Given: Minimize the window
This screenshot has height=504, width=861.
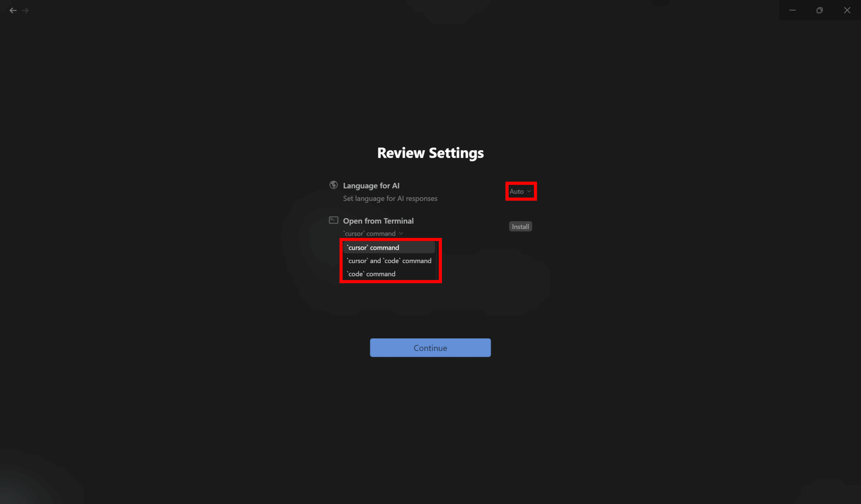Looking at the screenshot, I should [x=792, y=11].
